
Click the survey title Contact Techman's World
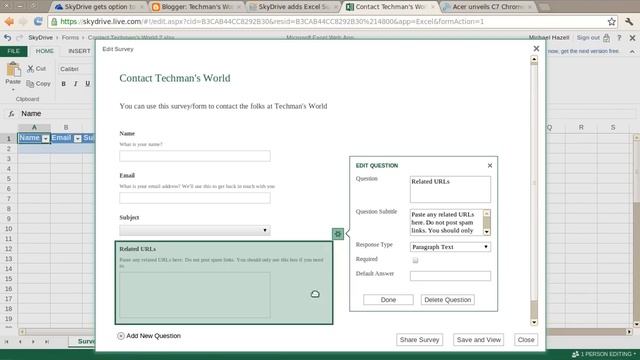[x=175, y=78]
